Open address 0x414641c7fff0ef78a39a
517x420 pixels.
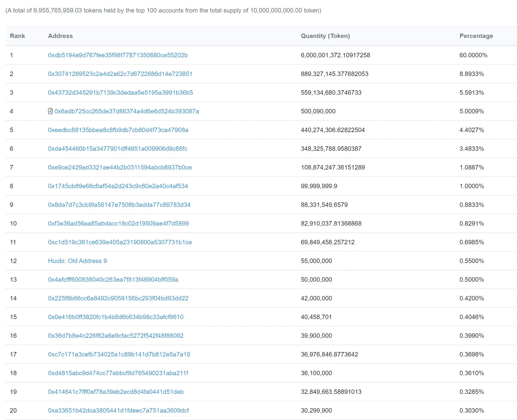pos(116,392)
